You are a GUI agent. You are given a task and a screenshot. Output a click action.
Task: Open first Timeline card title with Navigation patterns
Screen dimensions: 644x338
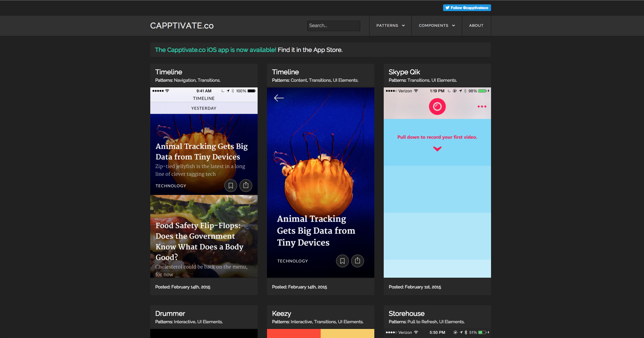(x=169, y=72)
